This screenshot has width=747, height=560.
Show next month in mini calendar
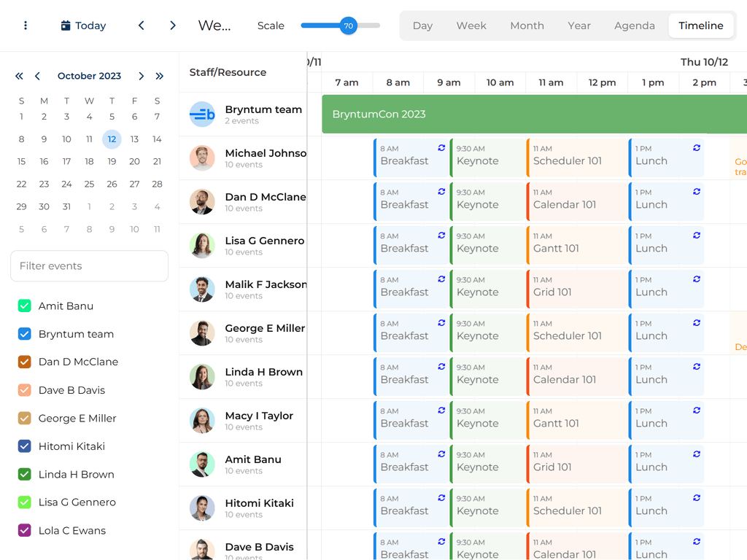[x=142, y=76]
